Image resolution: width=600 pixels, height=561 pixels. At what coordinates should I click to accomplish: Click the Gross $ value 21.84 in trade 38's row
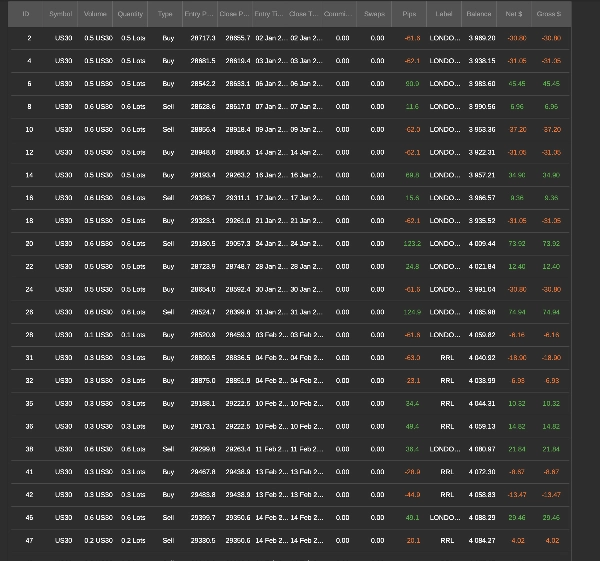[551, 449]
